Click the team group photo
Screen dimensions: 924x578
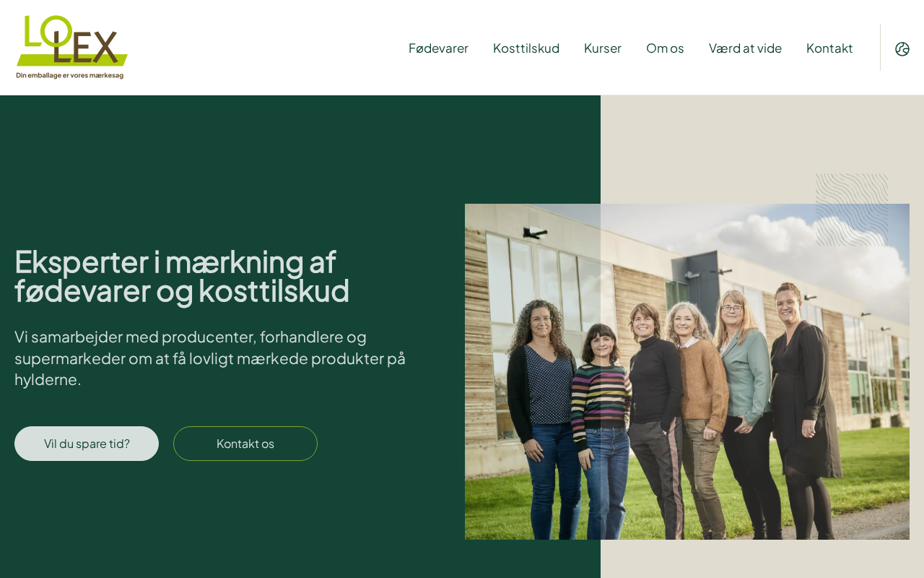687,371
